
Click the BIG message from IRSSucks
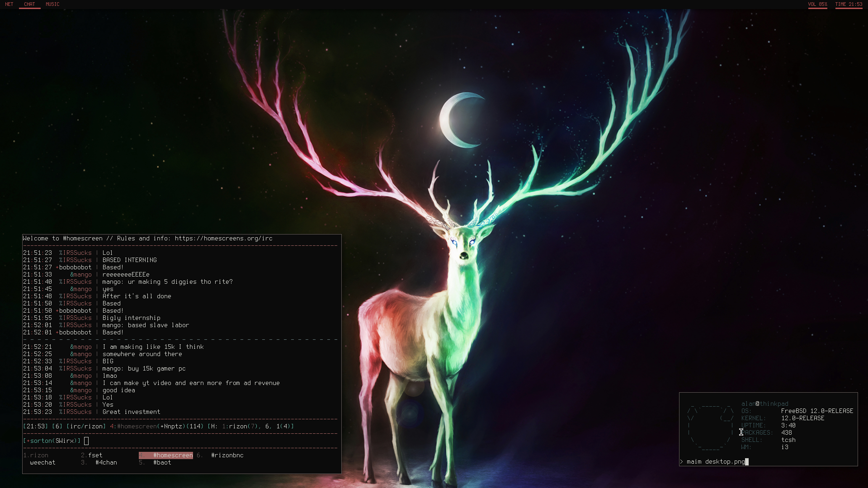pyautogui.click(x=108, y=361)
